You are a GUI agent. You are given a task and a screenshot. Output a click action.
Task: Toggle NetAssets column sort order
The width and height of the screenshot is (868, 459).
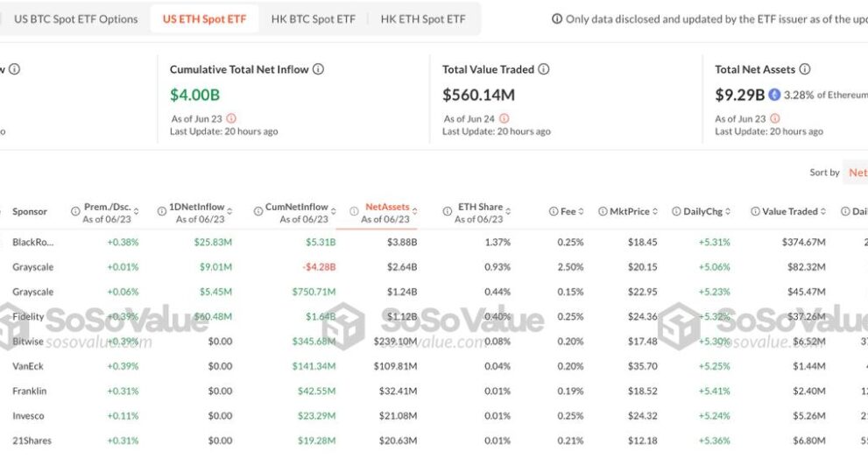pyautogui.click(x=414, y=211)
